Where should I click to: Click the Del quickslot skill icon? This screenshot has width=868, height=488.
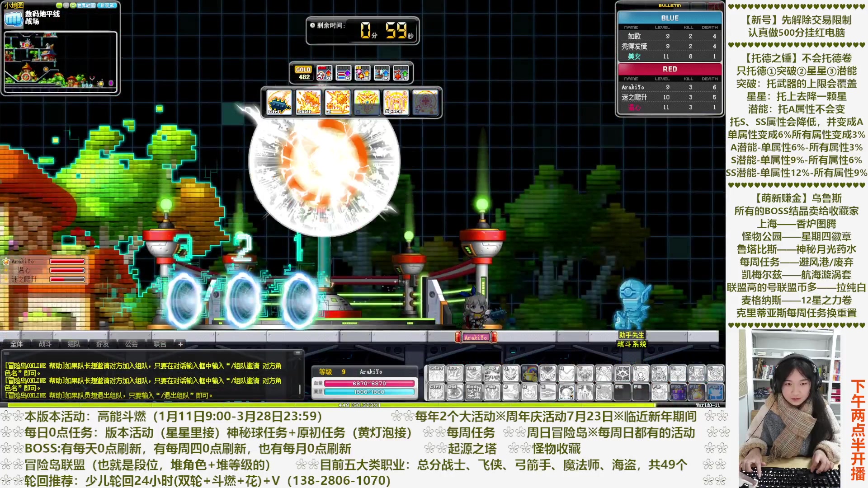click(x=455, y=392)
